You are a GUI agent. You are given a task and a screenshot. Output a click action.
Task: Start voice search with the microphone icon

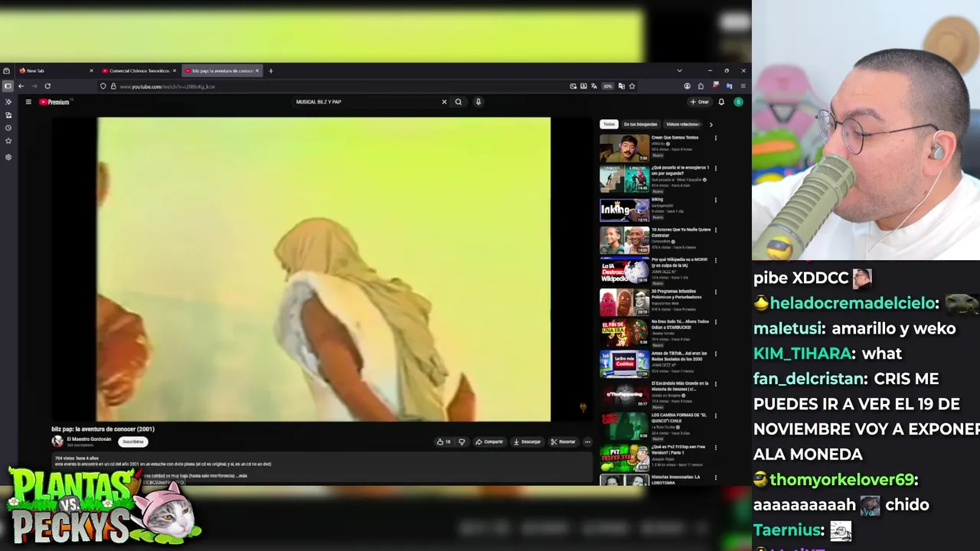pyautogui.click(x=478, y=102)
